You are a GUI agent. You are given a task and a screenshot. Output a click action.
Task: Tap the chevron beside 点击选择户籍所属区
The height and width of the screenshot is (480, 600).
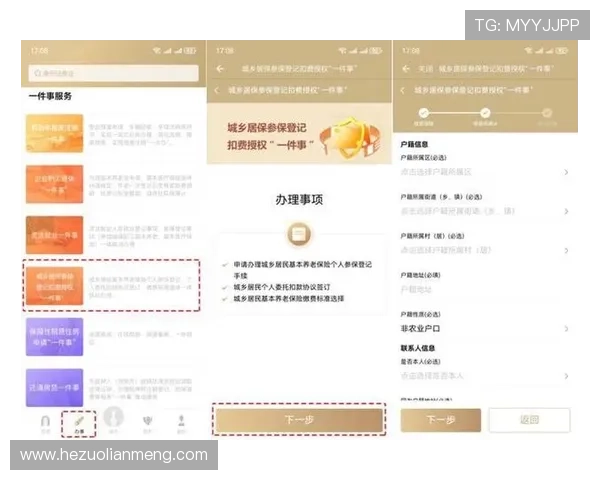coord(566,172)
